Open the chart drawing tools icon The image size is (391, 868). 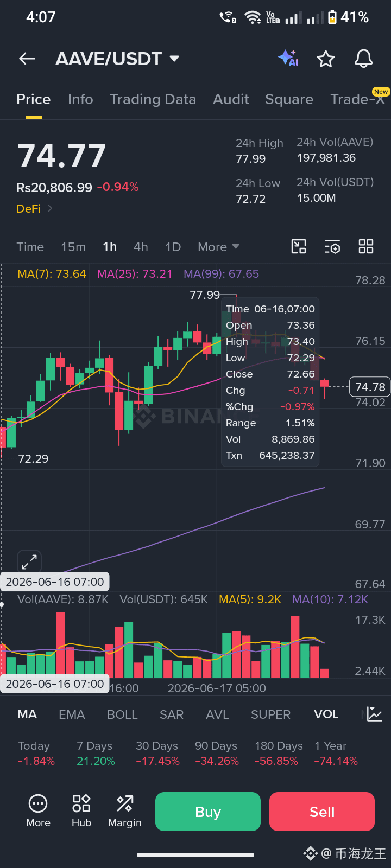click(299, 247)
